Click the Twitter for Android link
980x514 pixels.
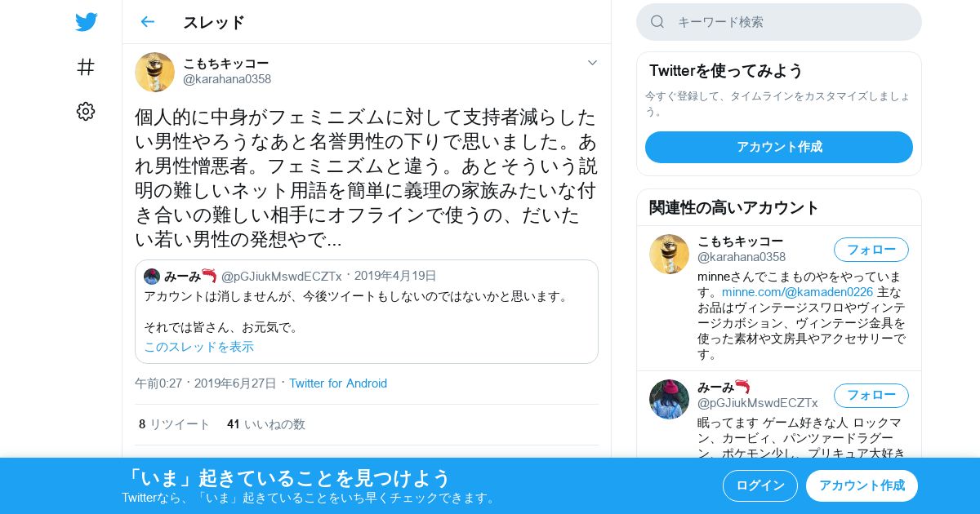point(338,383)
